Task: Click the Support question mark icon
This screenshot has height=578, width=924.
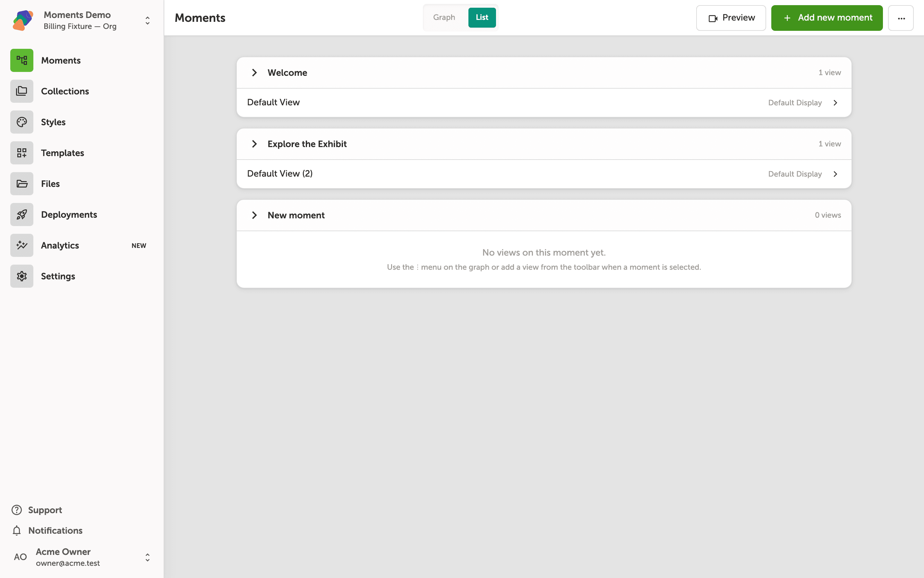Action: [17, 510]
